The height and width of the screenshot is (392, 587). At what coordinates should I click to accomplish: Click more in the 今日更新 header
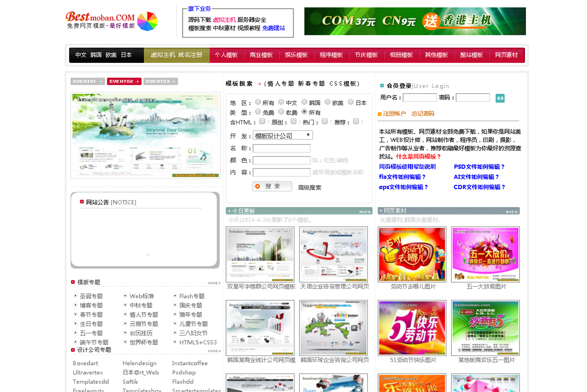[365, 212]
